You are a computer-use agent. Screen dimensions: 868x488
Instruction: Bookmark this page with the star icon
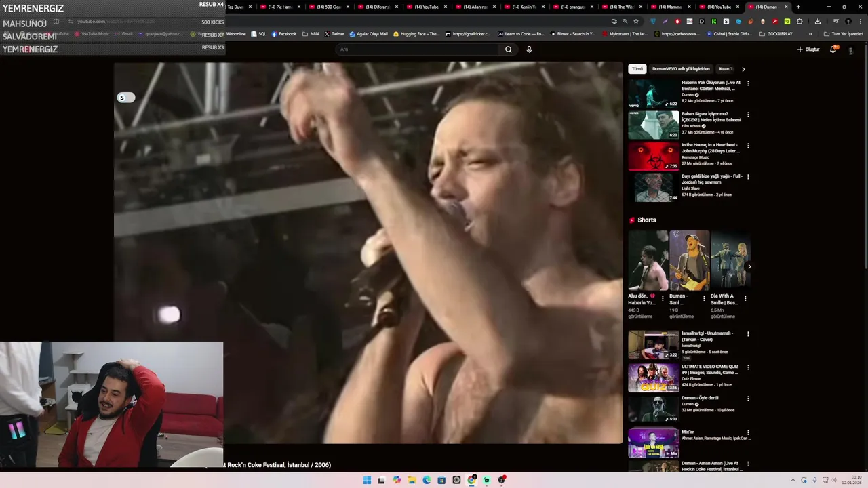(636, 21)
